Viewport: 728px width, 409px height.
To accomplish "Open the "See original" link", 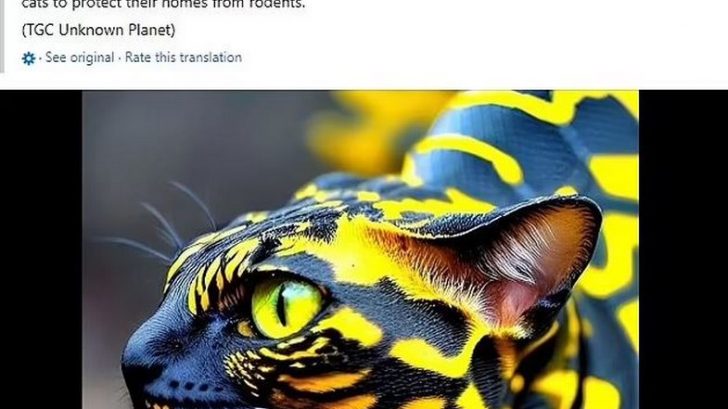I will click(x=79, y=58).
